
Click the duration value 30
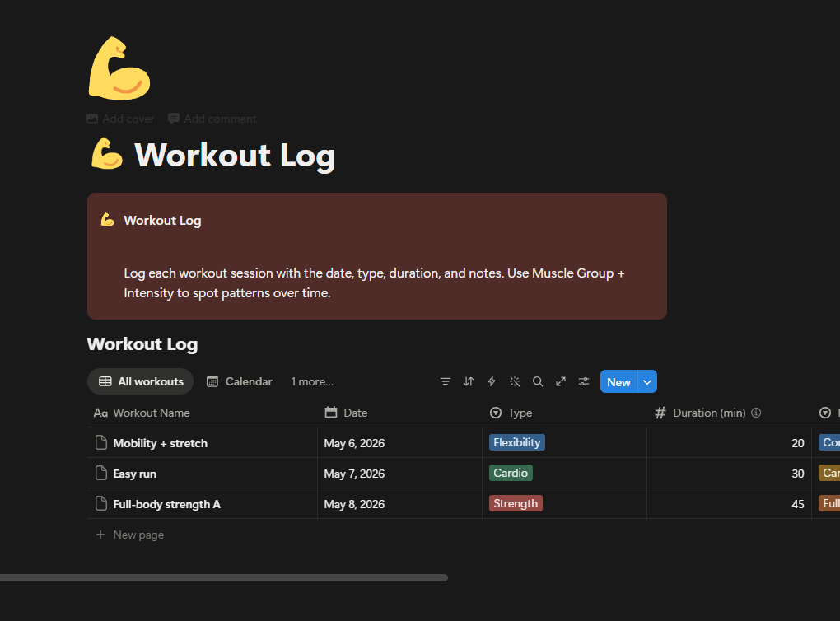[798, 474]
